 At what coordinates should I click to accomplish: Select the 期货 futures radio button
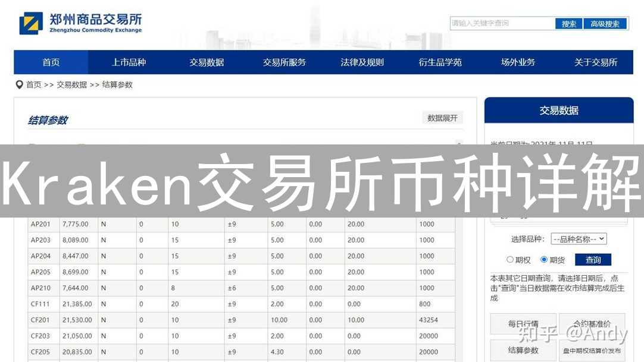click(x=544, y=260)
